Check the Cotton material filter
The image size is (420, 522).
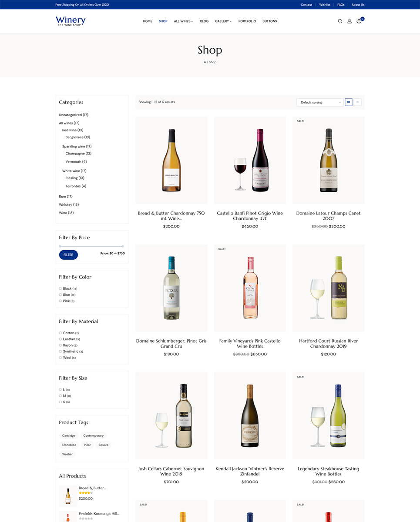pos(60,333)
